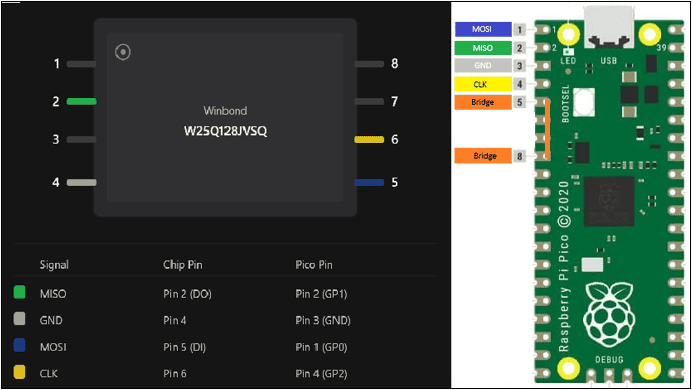
Task: Click the USB connector on the Pico
Action: tap(609, 27)
